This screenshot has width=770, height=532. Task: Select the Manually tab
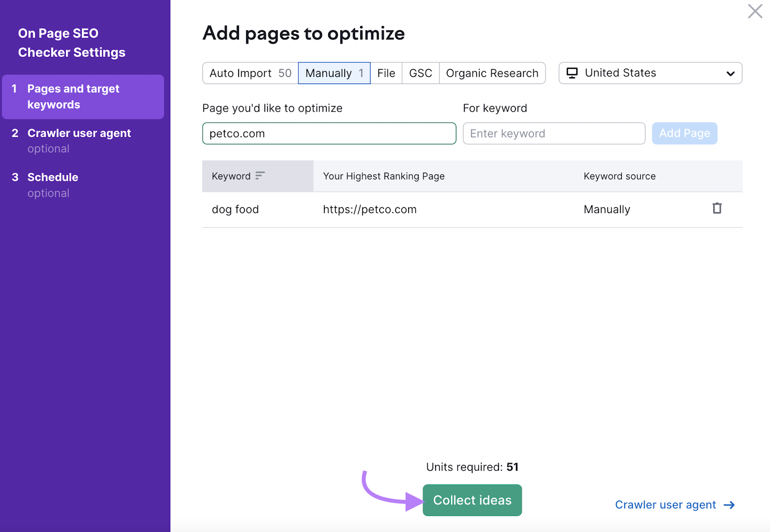coord(334,73)
